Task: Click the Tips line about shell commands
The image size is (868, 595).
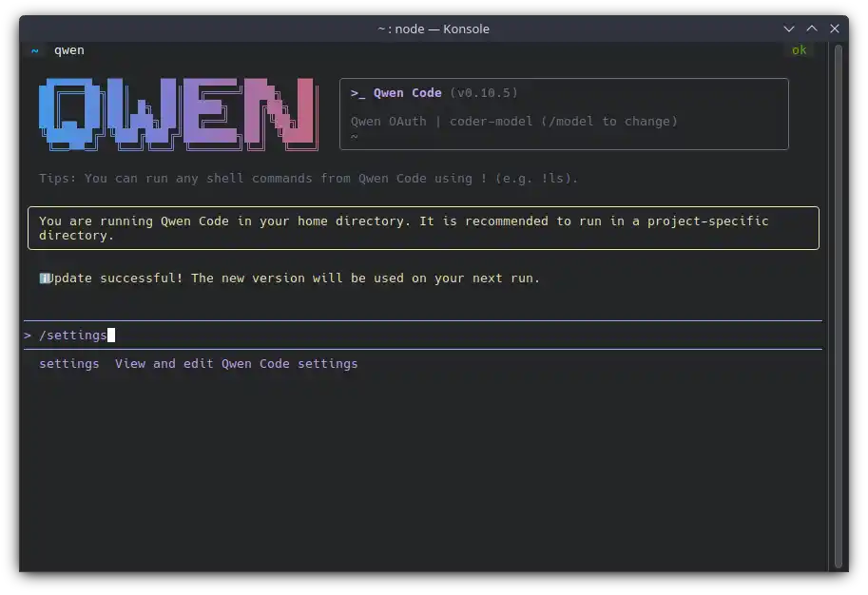Action: [308, 179]
